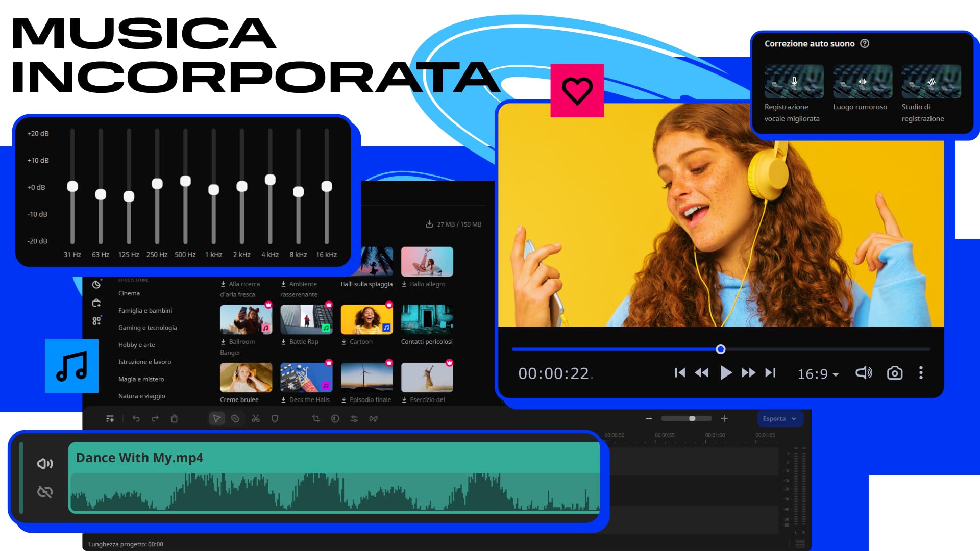Click the crop tool icon
The image size is (980, 551).
316,419
